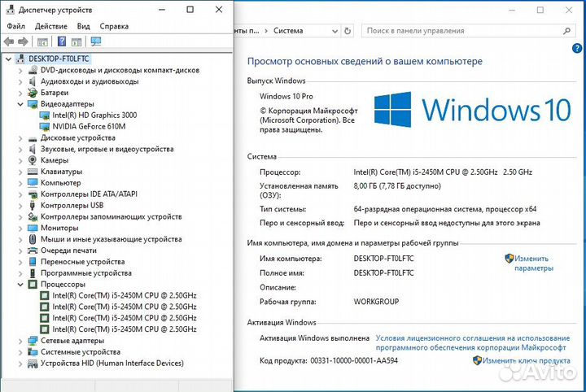Image resolution: width=586 pixels, height=392 pixels.
Task: Collapse the Видеоадаптеры category
Action: pyautogui.click(x=20, y=104)
